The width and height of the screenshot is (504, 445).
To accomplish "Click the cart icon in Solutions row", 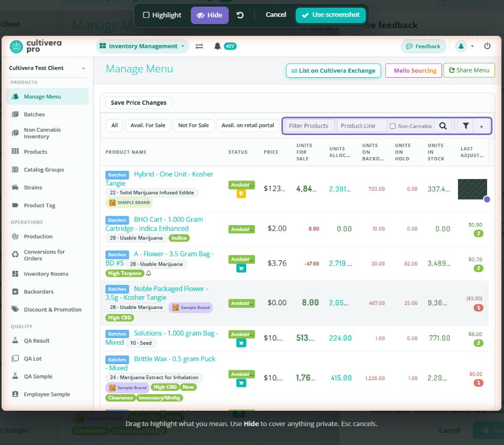I will click(x=242, y=343).
